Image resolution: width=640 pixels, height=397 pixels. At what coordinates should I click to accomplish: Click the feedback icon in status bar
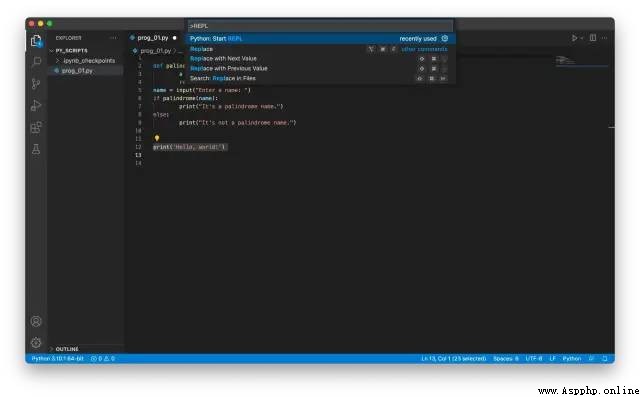coord(591,359)
